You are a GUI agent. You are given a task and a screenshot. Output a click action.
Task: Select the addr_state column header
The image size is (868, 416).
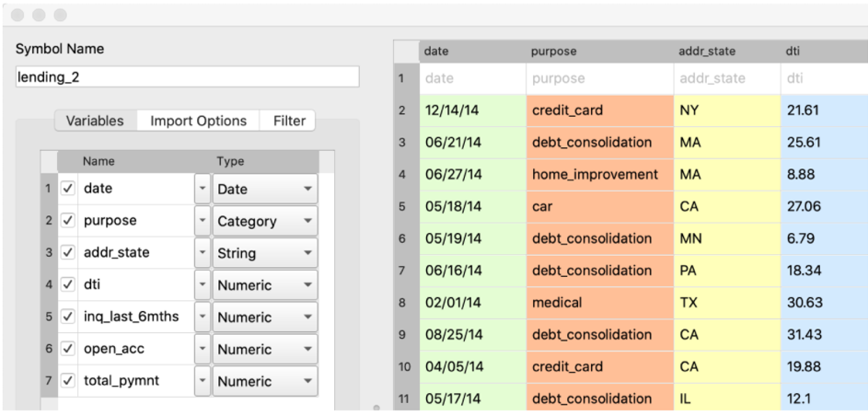pos(726,52)
